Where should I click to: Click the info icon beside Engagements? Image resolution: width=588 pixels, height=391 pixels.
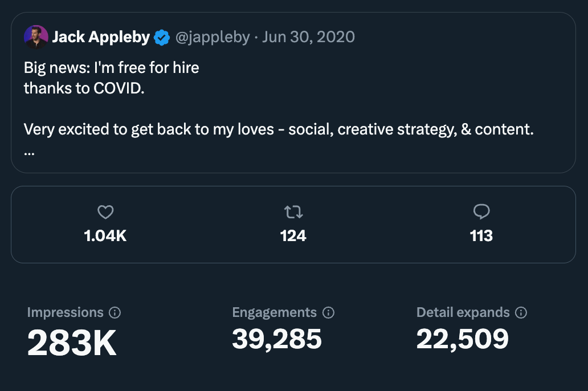pos(328,313)
